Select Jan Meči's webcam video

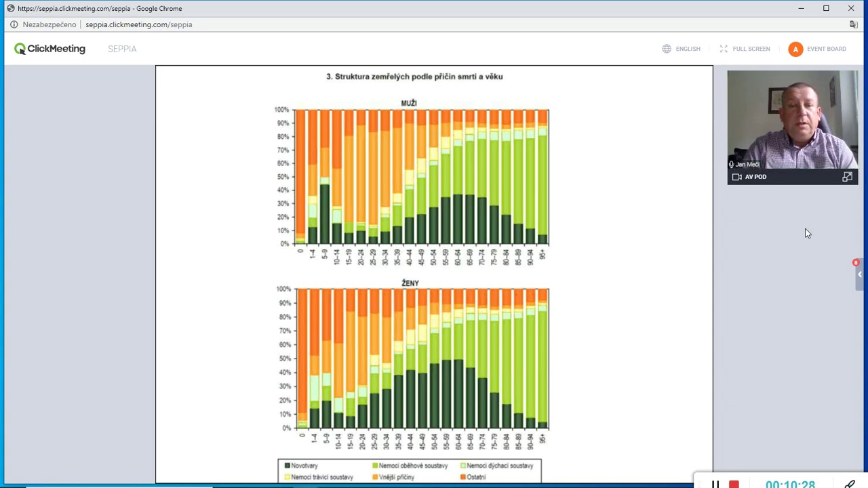(793, 119)
